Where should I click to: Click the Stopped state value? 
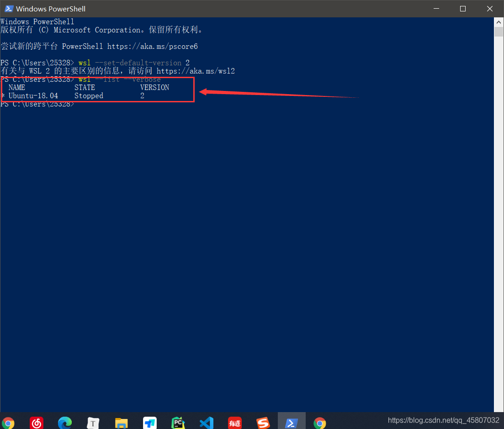coord(89,96)
